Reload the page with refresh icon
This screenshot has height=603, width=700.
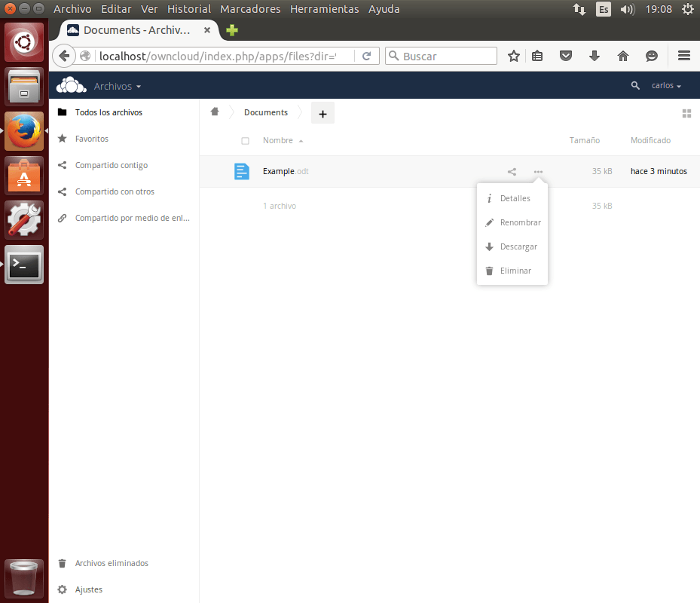click(366, 56)
